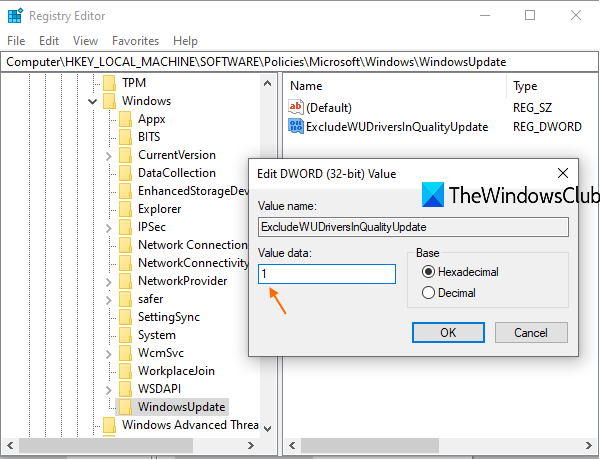Click into the Value data field
The image size is (600, 460).
pyautogui.click(x=327, y=274)
